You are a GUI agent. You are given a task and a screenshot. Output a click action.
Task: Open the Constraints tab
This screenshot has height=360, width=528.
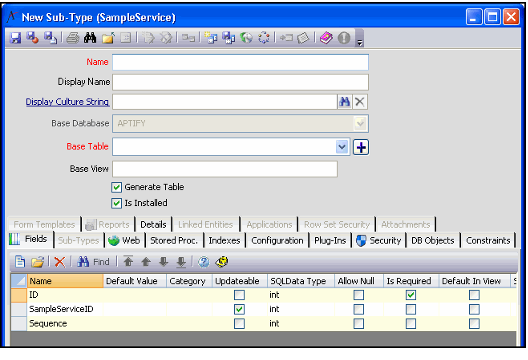pos(488,241)
